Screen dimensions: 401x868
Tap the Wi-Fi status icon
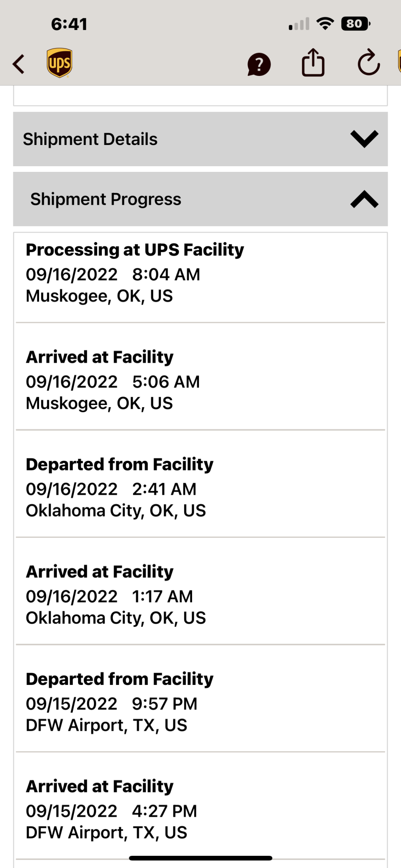[325, 23]
